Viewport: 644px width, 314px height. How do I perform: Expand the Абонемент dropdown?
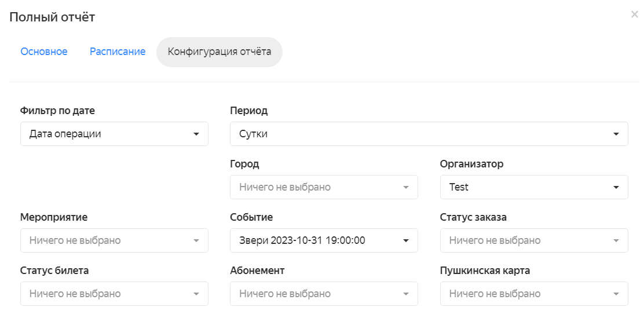[324, 294]
